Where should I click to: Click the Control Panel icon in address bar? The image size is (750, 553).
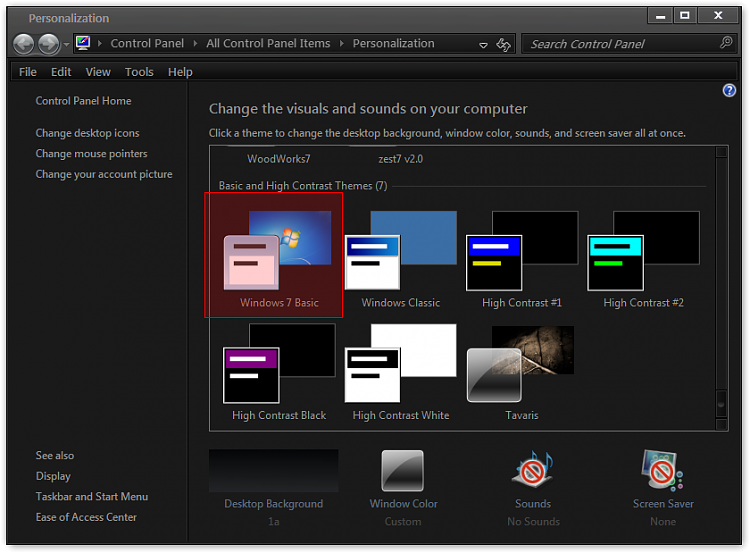coord(83,43)
